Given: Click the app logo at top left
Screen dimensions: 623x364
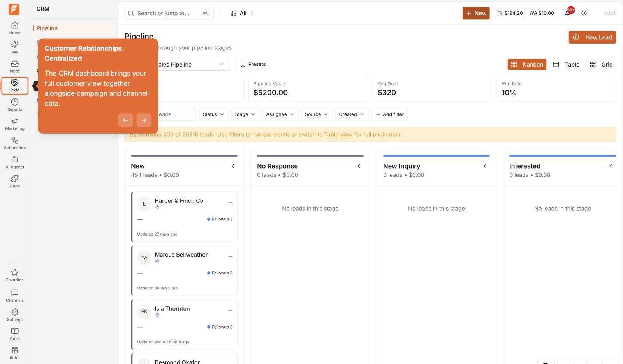Looking at the screenshot, I should tap(14, 9).
